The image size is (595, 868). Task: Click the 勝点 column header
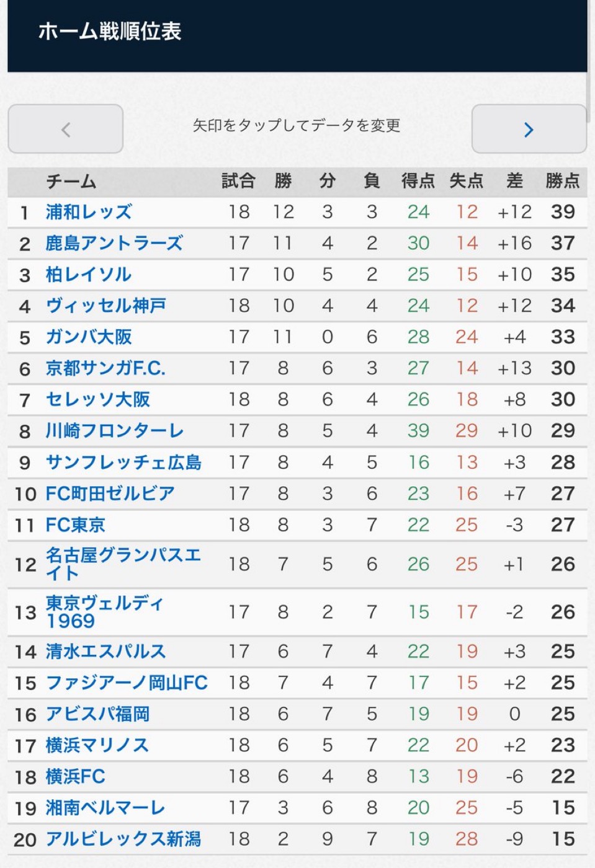[x=562, y=181]
